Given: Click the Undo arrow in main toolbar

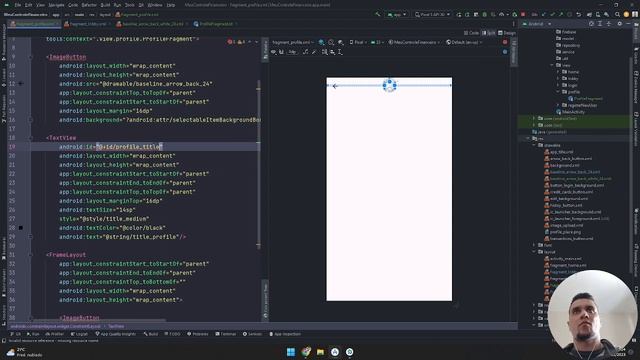Looking at the screenshot, I should click(578, 14).
